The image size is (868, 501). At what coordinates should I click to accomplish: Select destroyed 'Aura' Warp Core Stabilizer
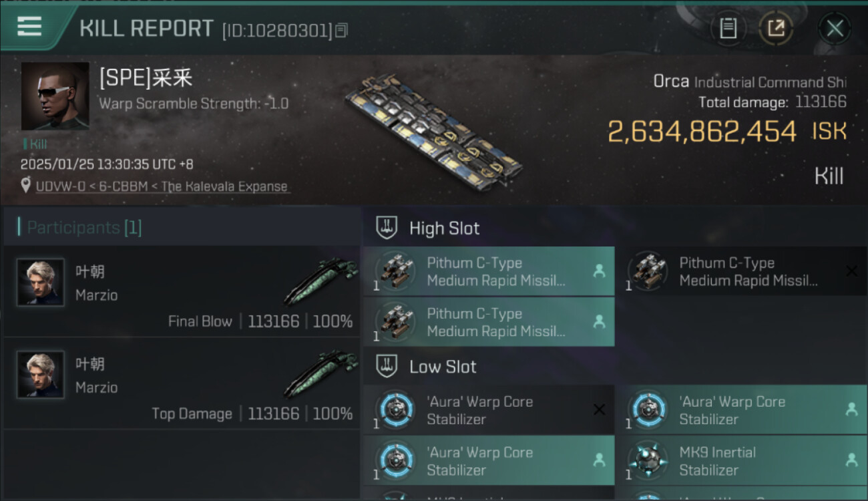click(489, 410)
